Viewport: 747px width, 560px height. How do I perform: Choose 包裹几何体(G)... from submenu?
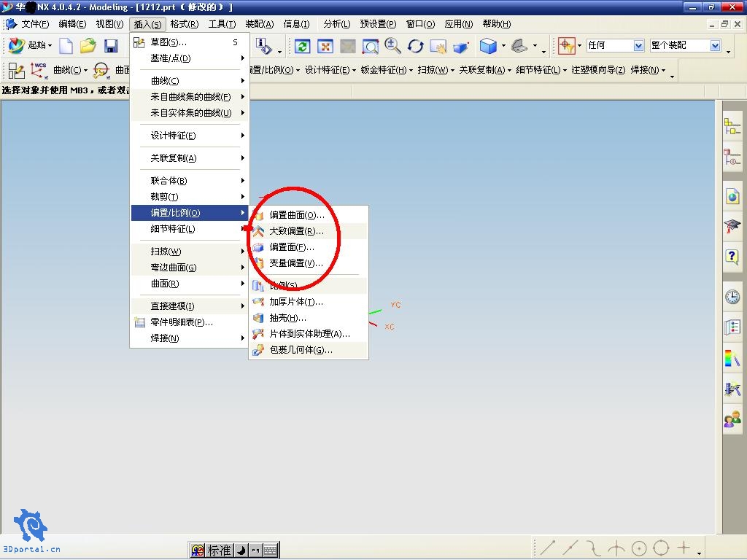[309, 350]
